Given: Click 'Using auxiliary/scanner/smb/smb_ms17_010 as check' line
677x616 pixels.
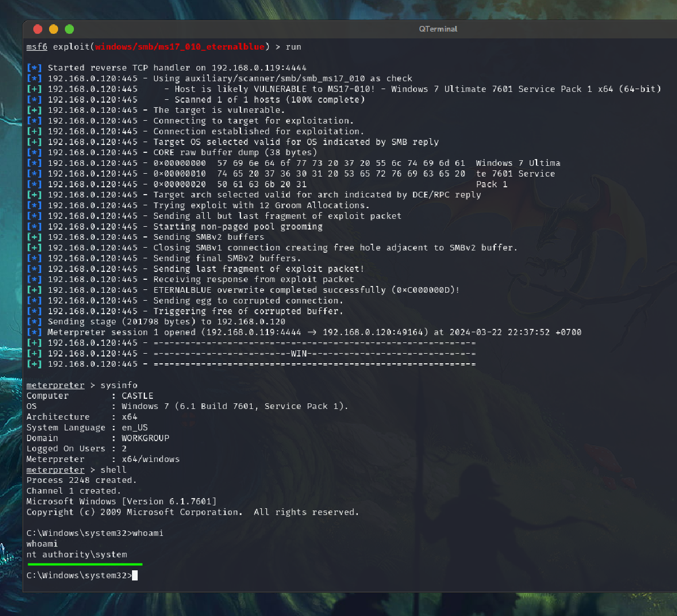Looking at the screenshot, I should pos(219,78).
